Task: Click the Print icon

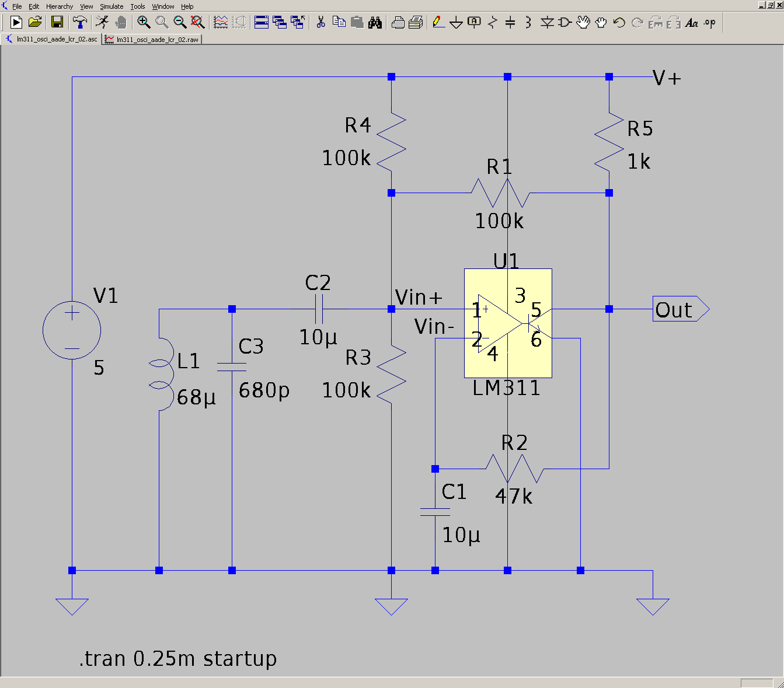Action: 416,22
